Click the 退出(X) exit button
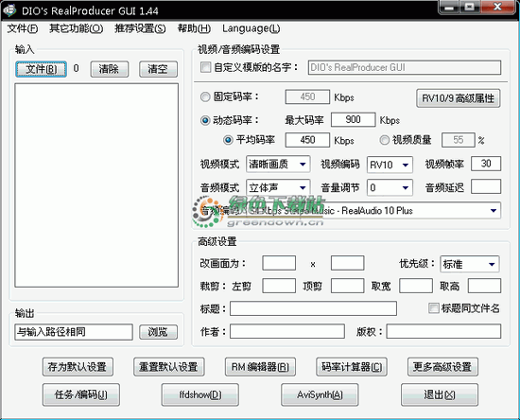 point(440,394)
